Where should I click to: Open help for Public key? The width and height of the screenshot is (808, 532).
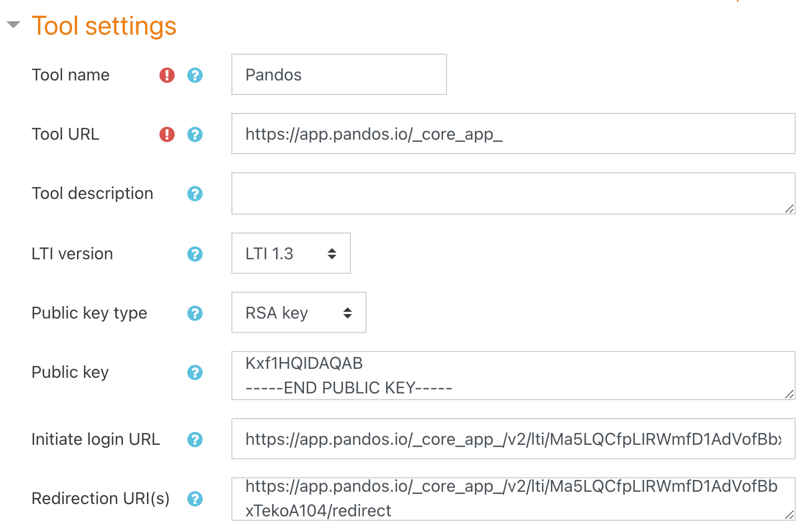point(195,372)
